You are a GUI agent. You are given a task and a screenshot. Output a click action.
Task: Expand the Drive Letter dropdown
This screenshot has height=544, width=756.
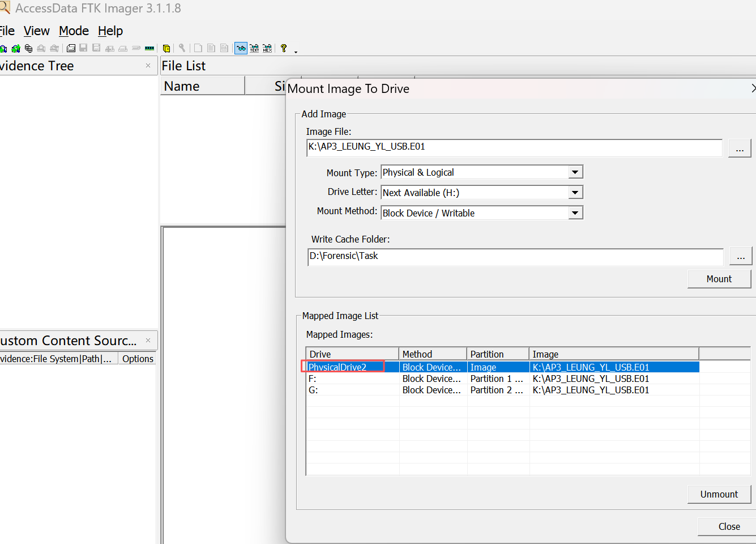tap(575, 193)
